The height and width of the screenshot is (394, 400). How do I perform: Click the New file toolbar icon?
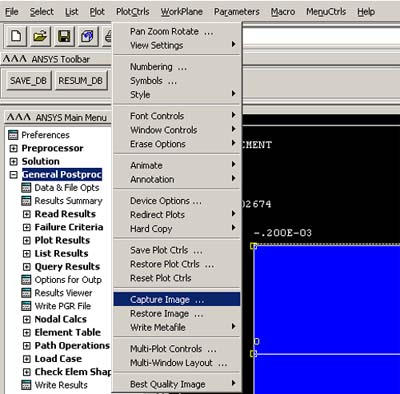(x=16, y=36)
